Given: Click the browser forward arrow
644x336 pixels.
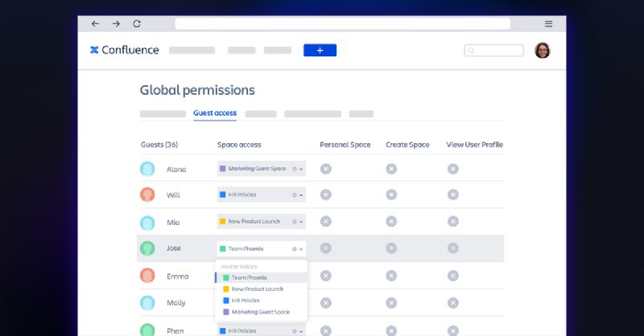Looking at the screenshot, I should point(116,24).
